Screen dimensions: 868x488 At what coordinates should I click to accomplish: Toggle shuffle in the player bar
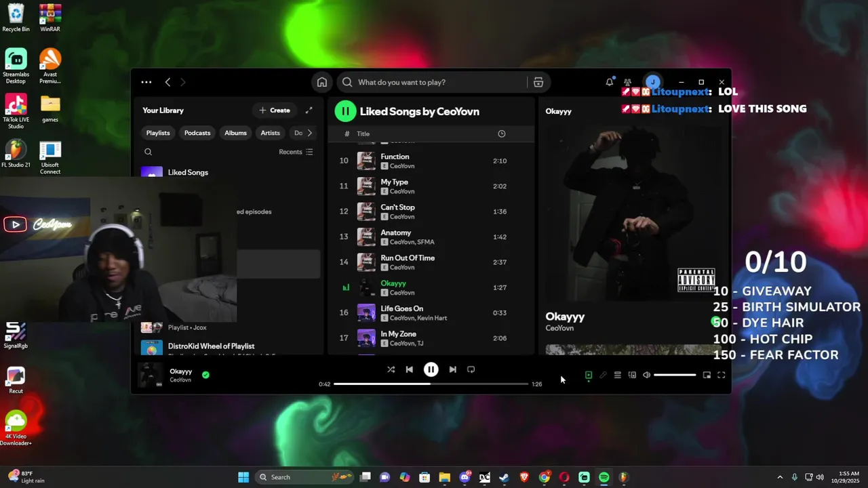point(391,369)
